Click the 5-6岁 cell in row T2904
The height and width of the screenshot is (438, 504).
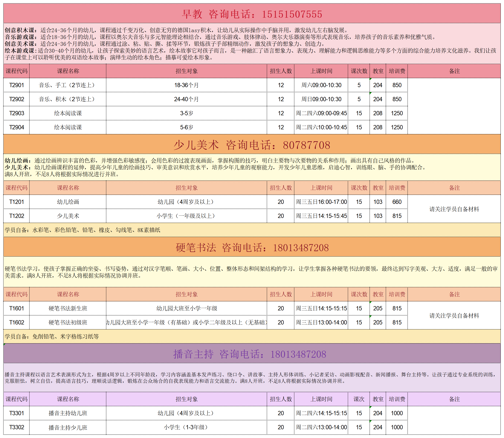pyautogui.click(x=187, y=127)
